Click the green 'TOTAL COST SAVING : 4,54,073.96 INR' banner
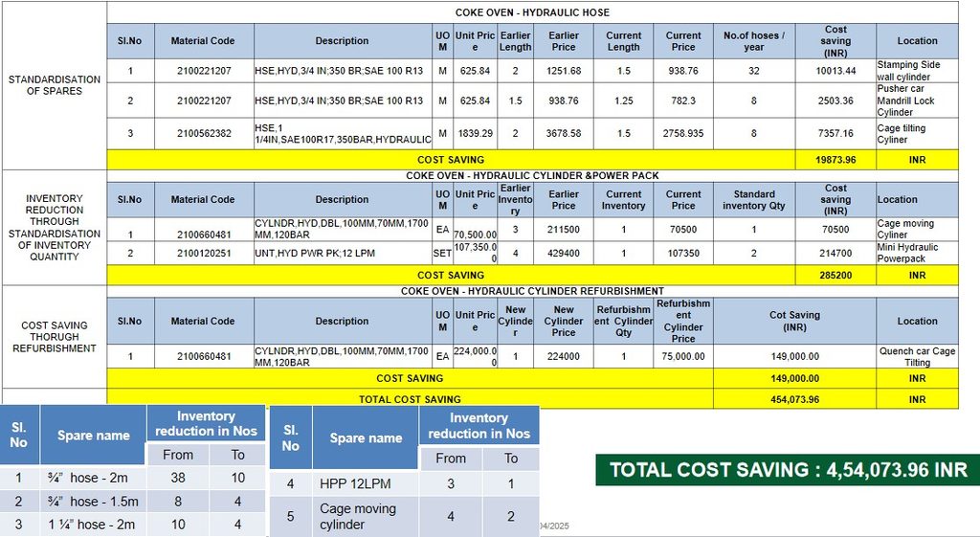Viewport: 980px width, 537px height. click(788, 470)
